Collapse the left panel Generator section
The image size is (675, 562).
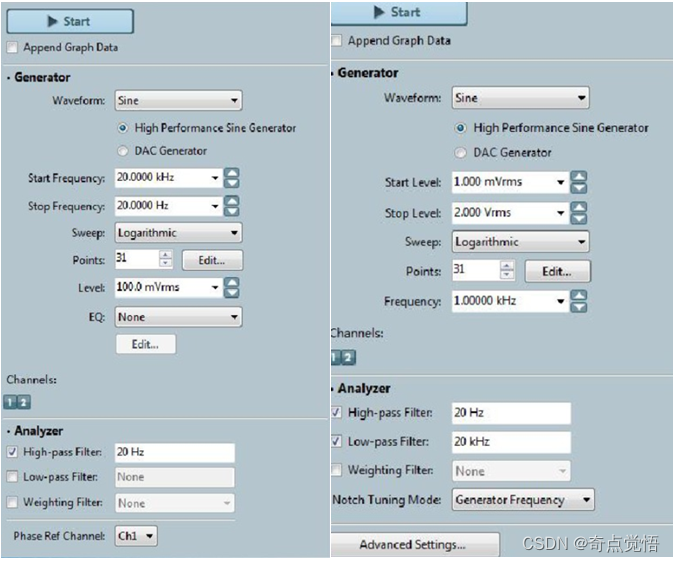(x=9, y=78)
